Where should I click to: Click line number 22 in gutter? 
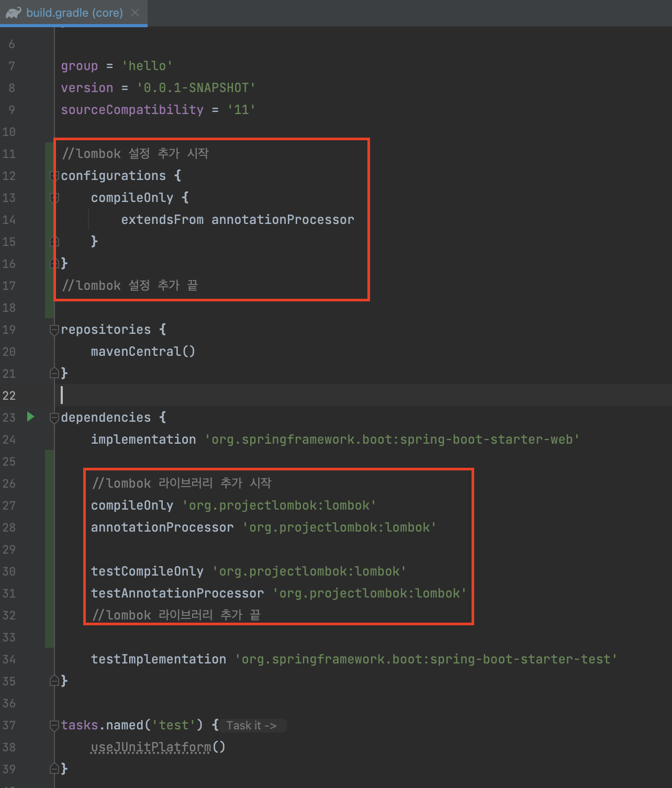pyautogui.click(x=9, y=396)
